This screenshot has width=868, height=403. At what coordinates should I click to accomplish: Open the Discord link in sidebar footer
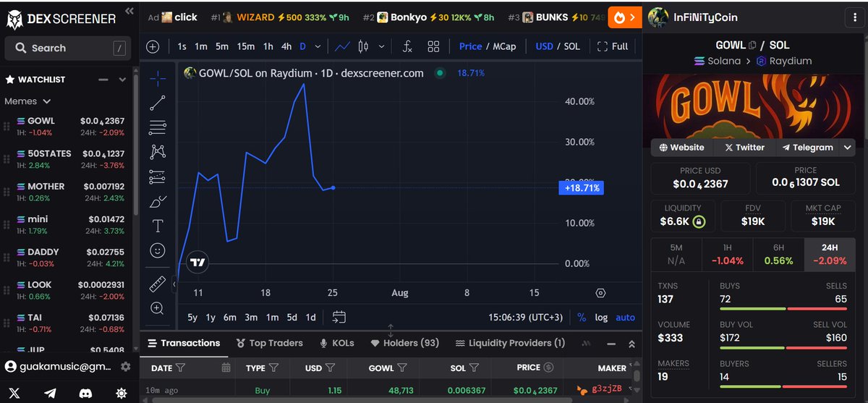(x=85, y=393)
